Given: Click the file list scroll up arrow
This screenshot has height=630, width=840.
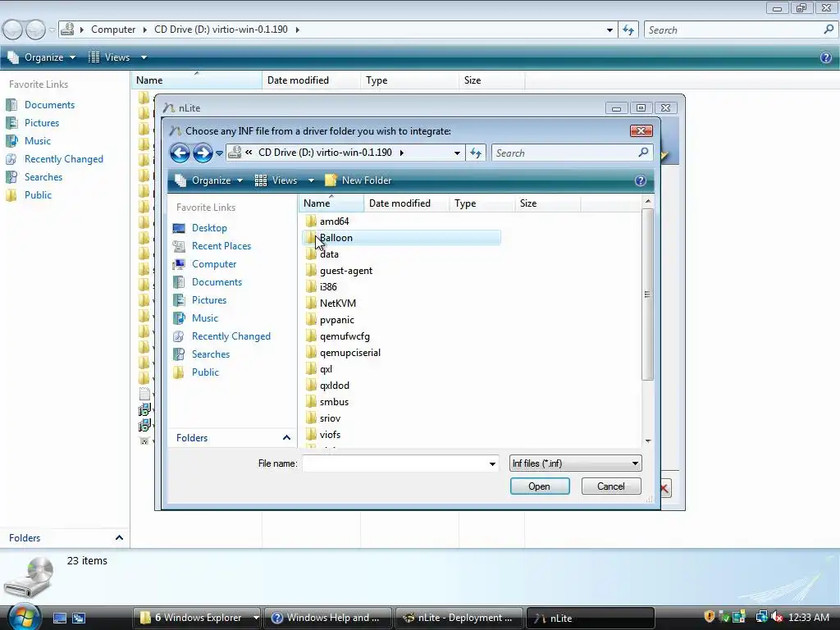Looking at the screenshot, I should pyautogui.click(x=648, y=202).
